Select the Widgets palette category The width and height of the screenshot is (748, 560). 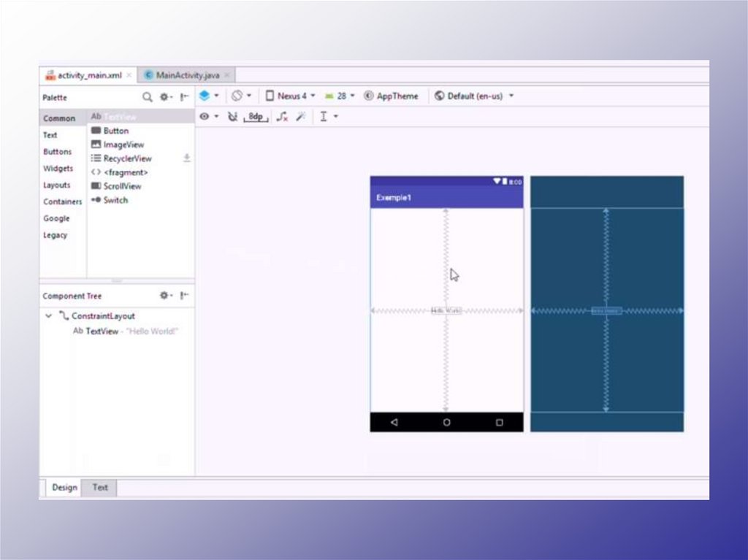coord(58,169)
